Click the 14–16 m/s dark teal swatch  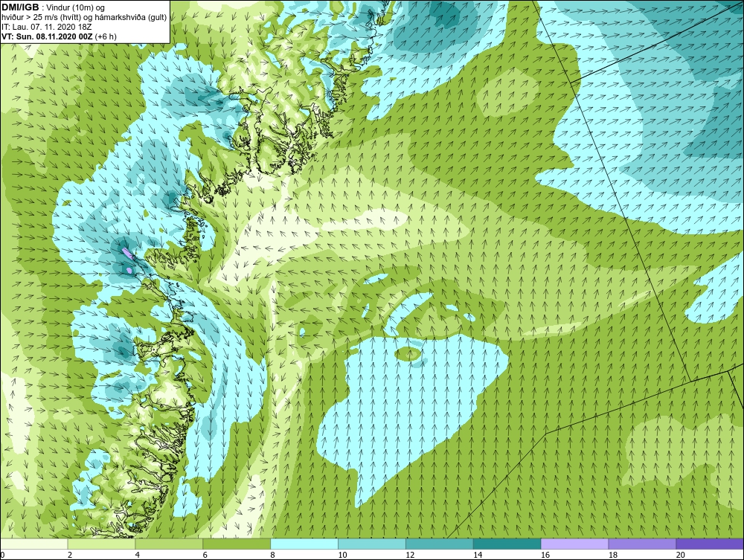(507, 544)
